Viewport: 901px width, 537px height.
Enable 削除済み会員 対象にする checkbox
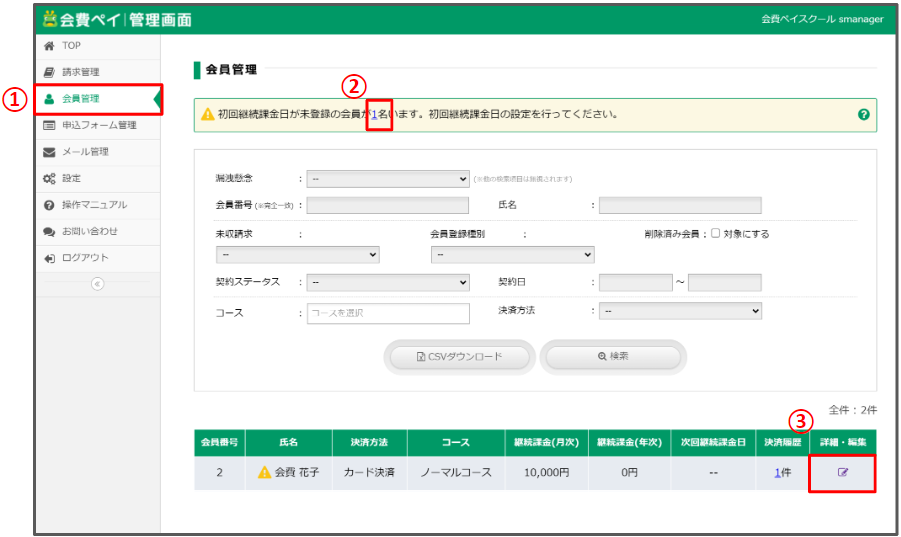pyautogui.click(x=715, y=234)
